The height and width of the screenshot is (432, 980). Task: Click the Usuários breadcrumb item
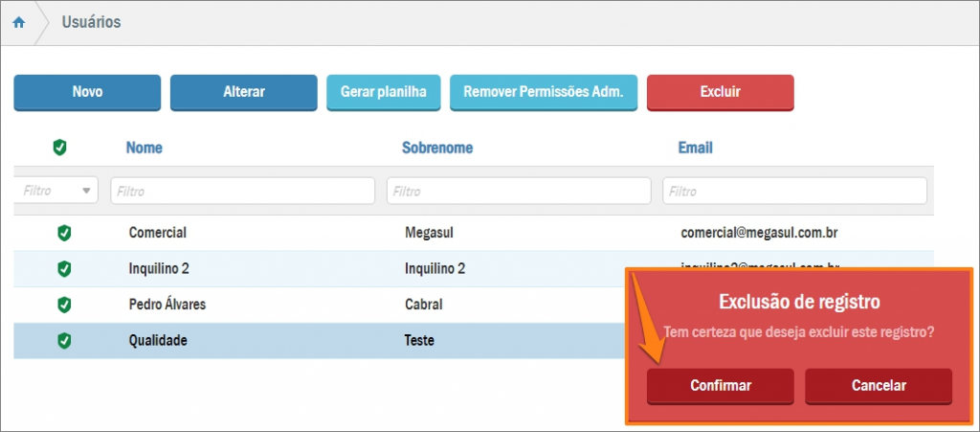pos(91,22)
